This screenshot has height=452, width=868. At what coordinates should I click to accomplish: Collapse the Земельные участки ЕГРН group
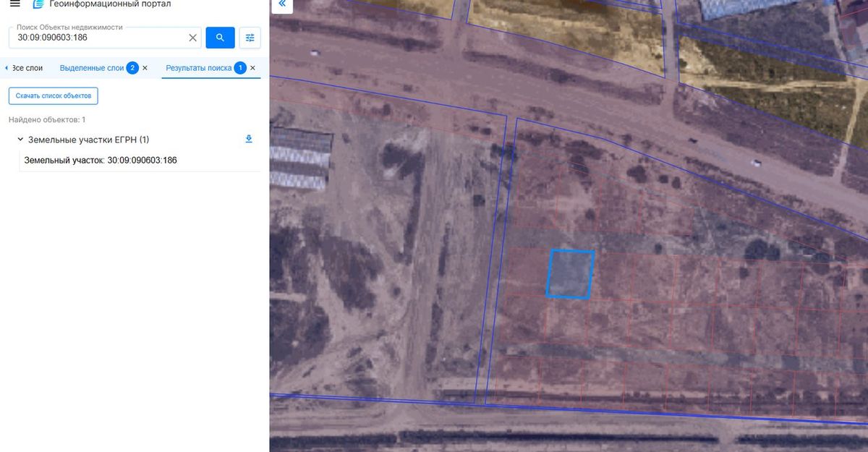[19, 140]
